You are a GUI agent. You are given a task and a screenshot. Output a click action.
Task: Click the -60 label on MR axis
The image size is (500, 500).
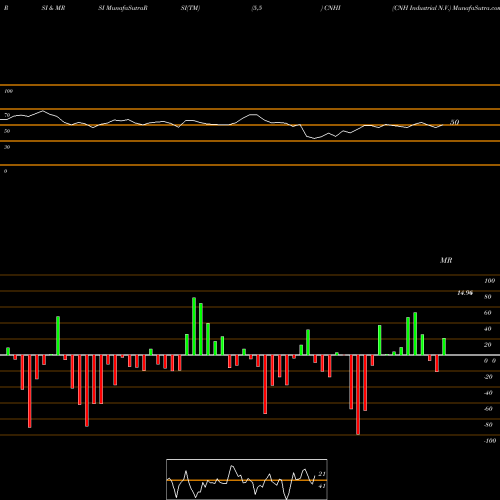[488, 409]
